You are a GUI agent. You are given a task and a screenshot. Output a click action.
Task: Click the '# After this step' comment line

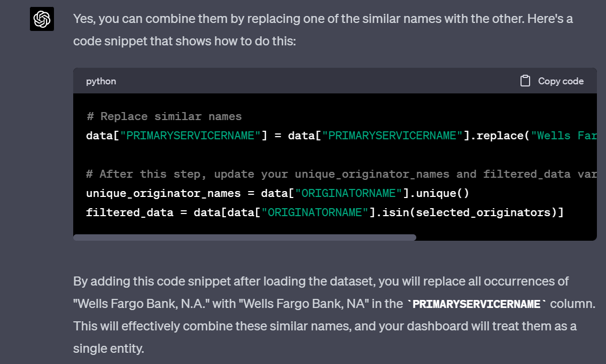[x=341, y=174]
